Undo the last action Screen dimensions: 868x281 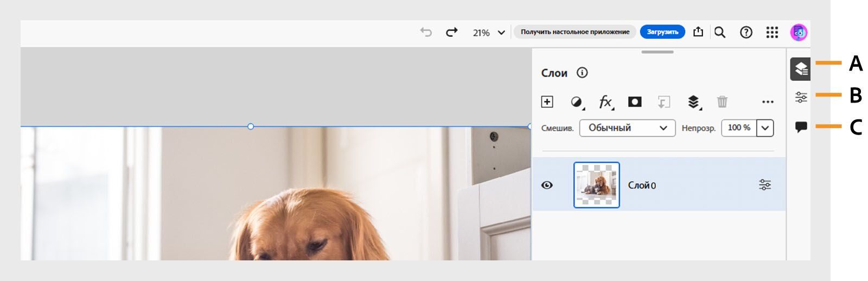coord(426,33)
